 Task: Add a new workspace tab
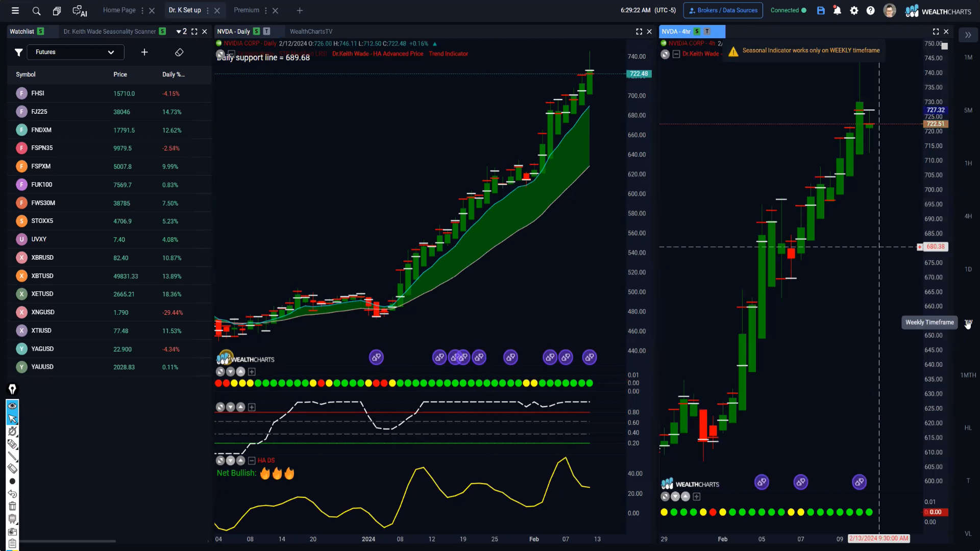[300, 10]
